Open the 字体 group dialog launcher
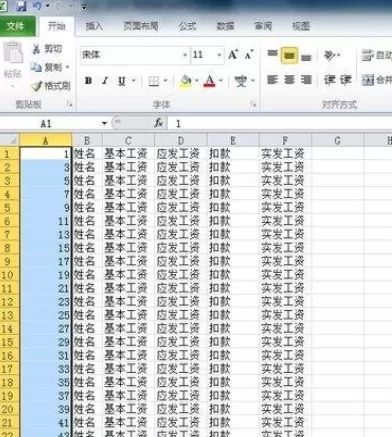 [x=254, y=105]
